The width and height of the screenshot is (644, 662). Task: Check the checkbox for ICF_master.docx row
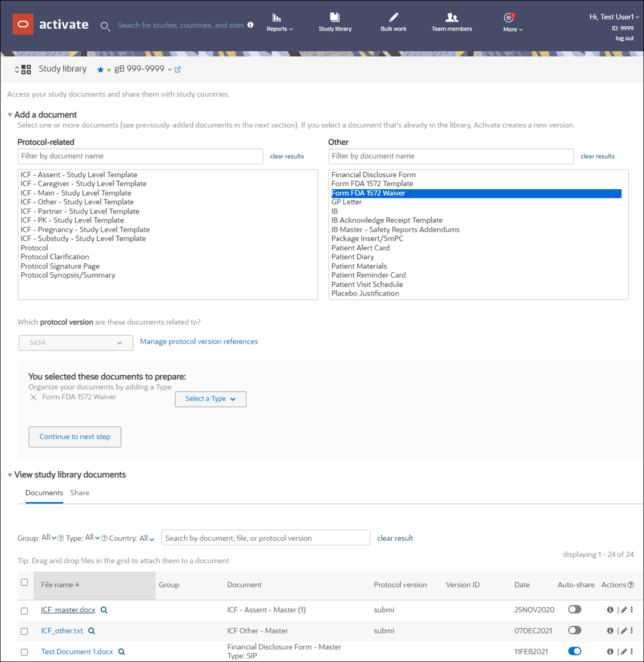click(24, 611)
